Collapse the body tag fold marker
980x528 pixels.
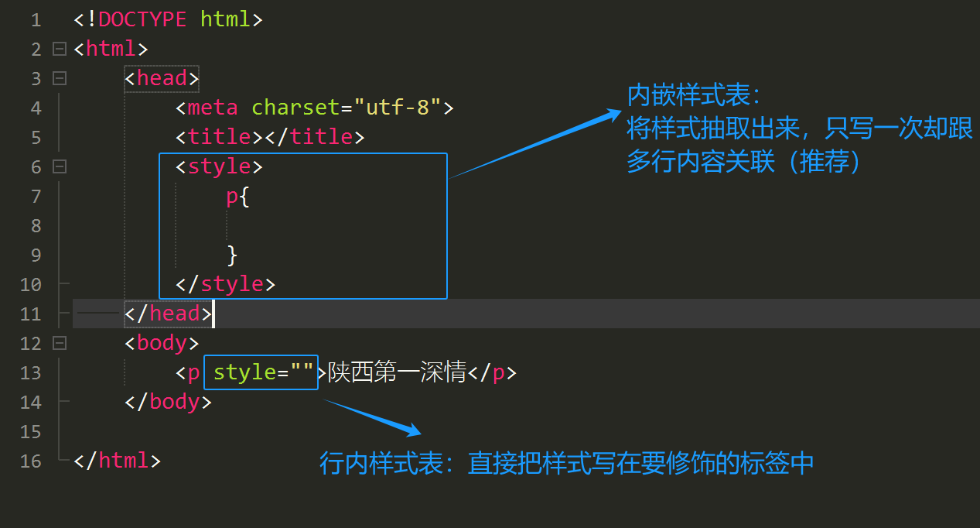60,343
